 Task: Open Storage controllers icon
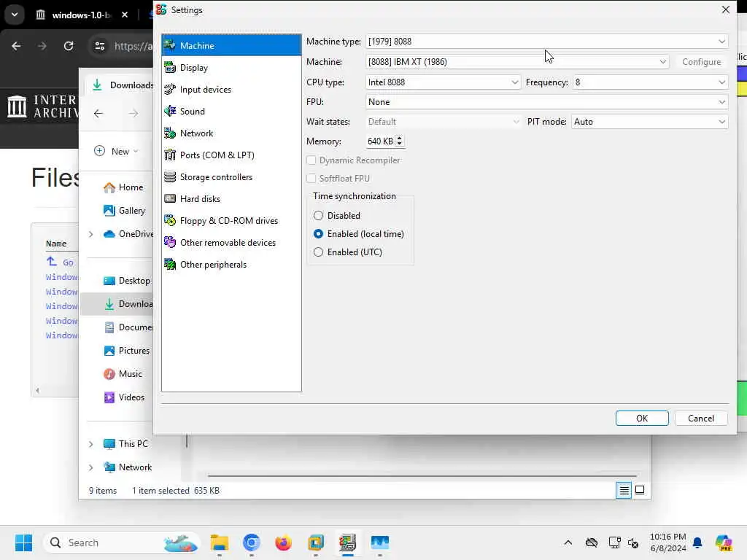coord(169,176)
